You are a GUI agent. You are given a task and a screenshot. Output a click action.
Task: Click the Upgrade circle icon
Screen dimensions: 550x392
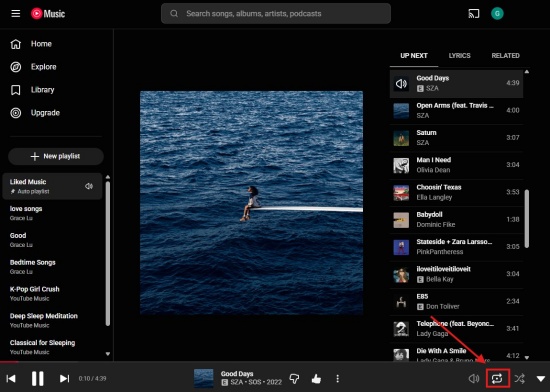pyautogui.click(x=15, y=113)
